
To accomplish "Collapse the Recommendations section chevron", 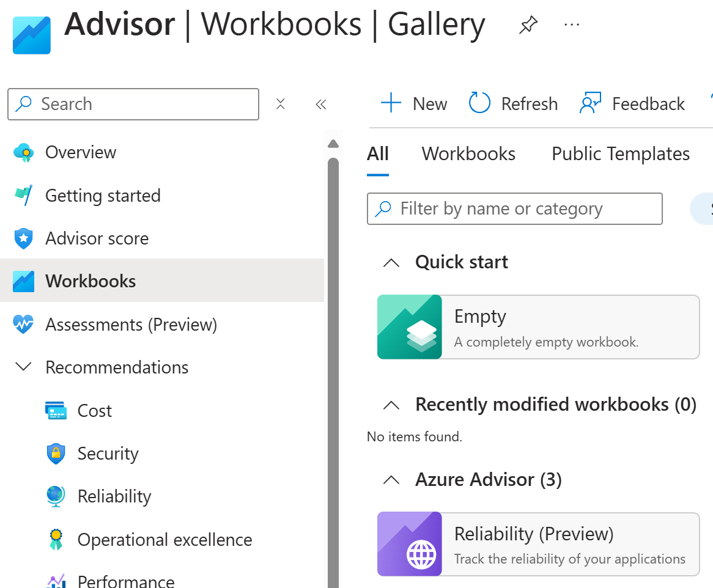I will (23, 366).
